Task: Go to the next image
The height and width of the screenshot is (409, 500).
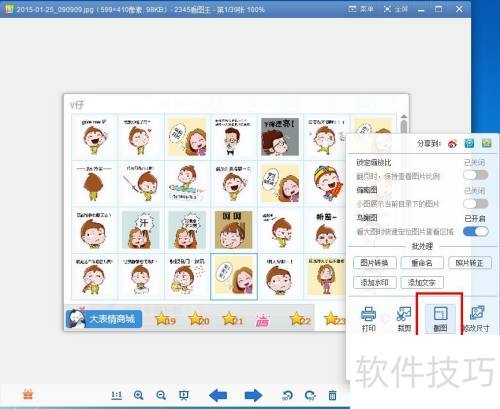Action: (253, 395)
